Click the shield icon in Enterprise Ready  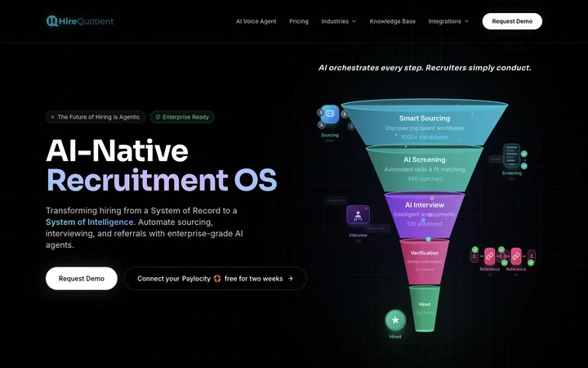pyautogui.click(x=158, y=117)
